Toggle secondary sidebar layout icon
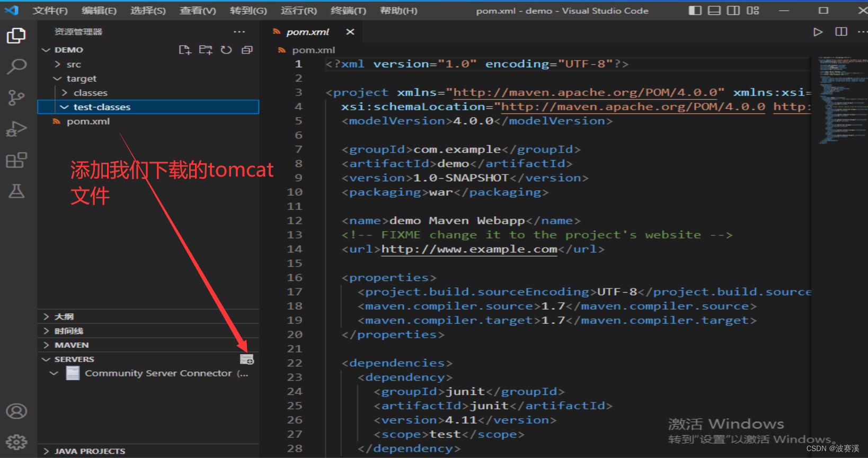Screen dimensions: 868x458 point(733,11)
